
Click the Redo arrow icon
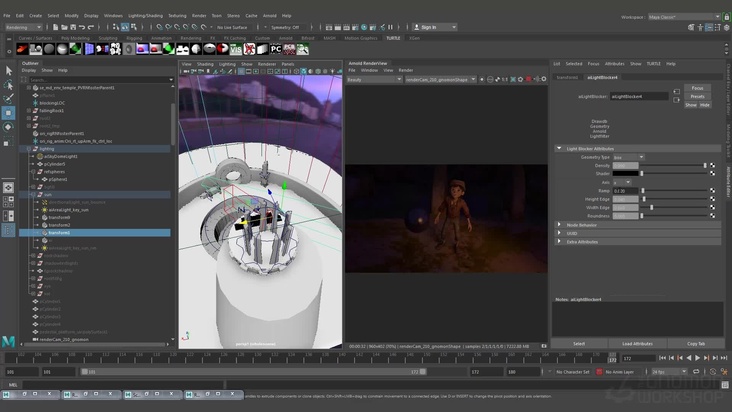91,27
